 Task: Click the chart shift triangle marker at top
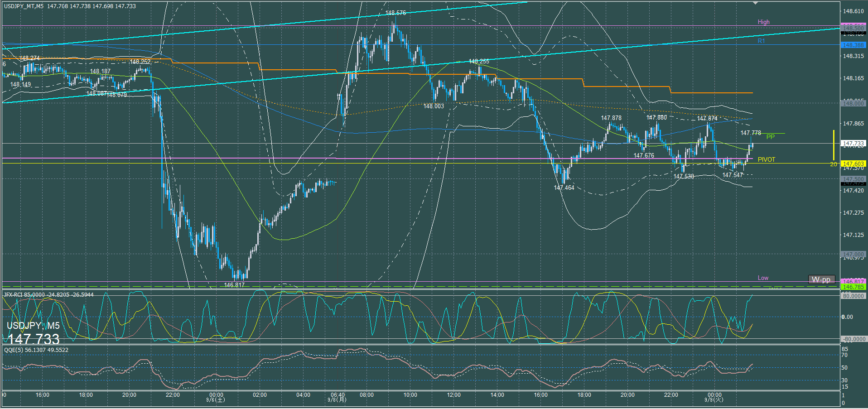click(x=755, y=3)
